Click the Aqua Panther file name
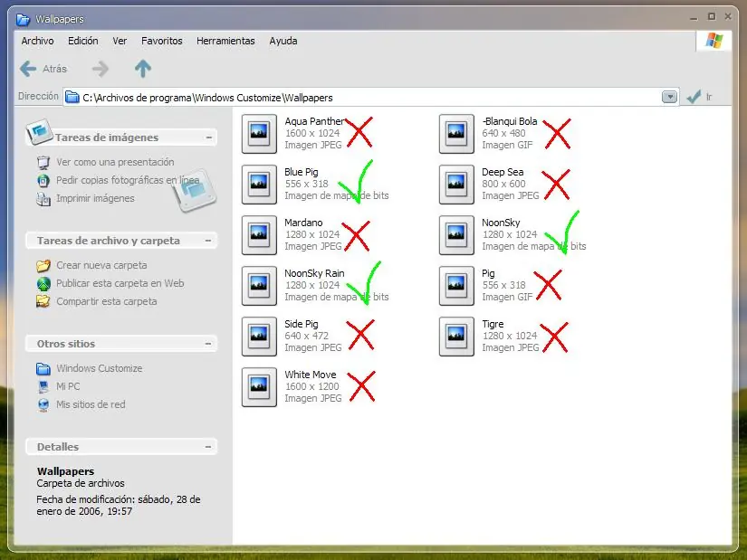This screenshot has width=747, height=560. (x=314, y=121)
